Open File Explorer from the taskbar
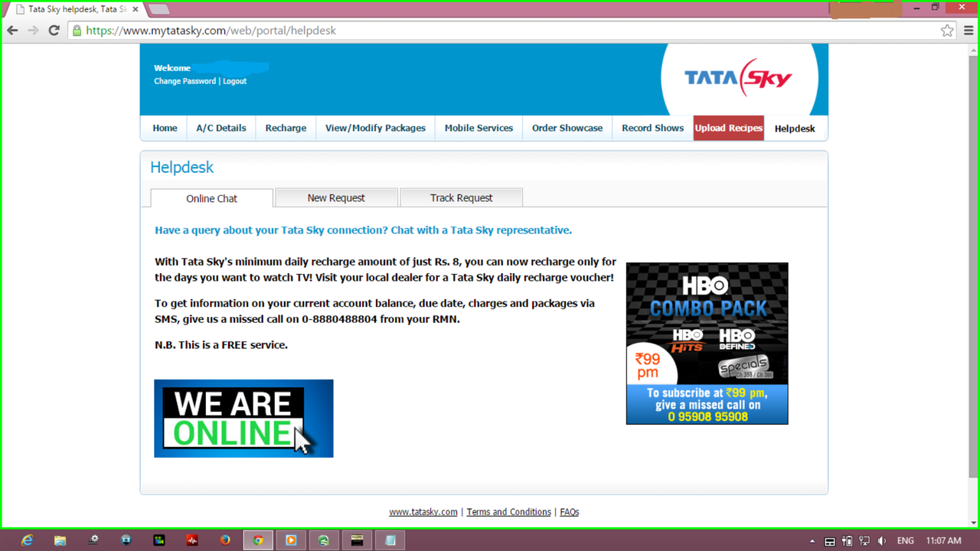The image size is (980, 551). point(60,540)
